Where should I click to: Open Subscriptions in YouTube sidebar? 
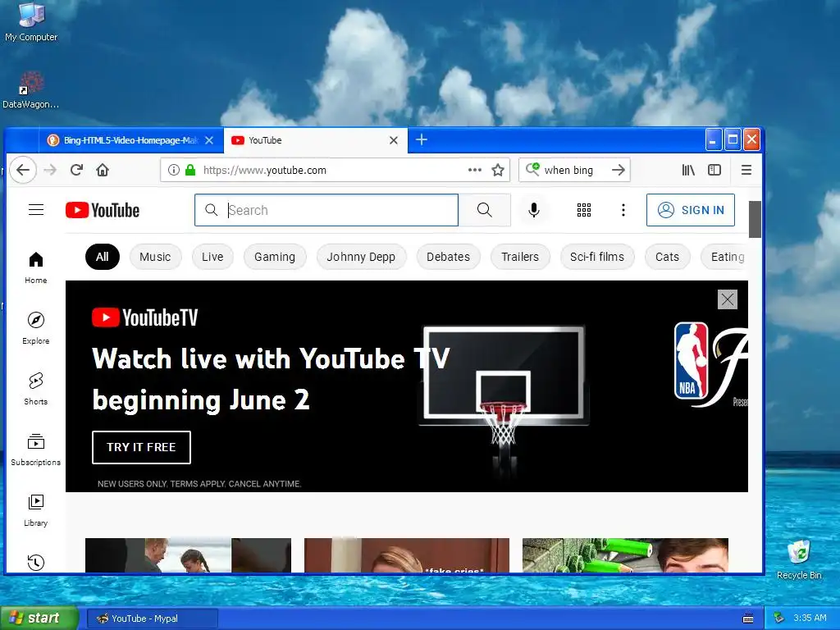pos(36,450)
